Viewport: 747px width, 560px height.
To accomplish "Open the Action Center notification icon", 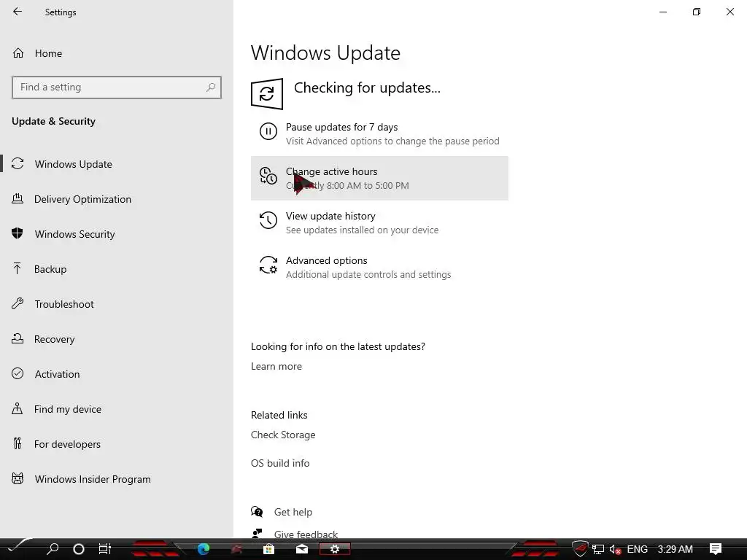I will coord(716,549).
